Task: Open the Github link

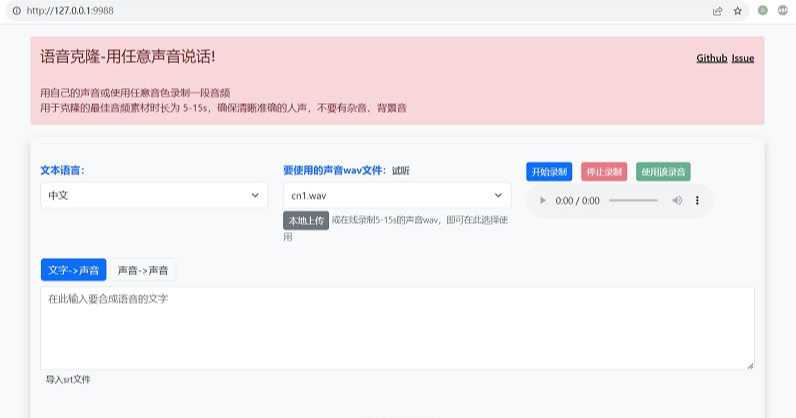Action: (712, 58)
